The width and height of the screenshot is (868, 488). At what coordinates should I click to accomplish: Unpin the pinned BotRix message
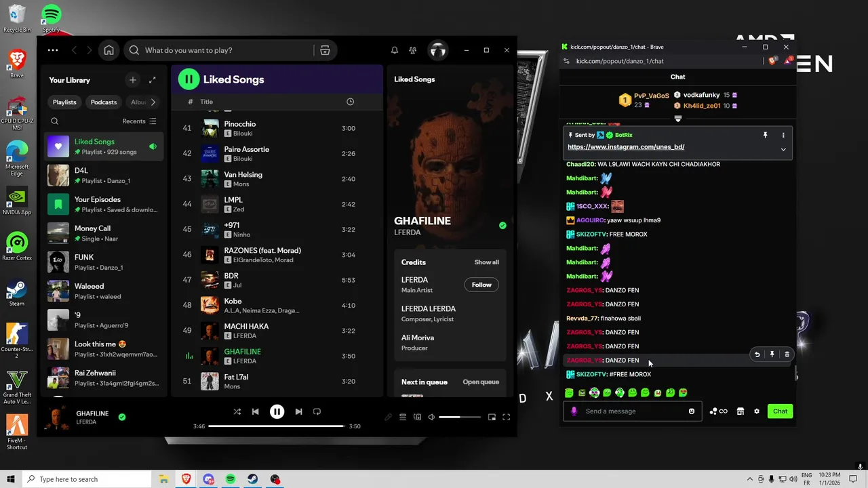point(765,135)
